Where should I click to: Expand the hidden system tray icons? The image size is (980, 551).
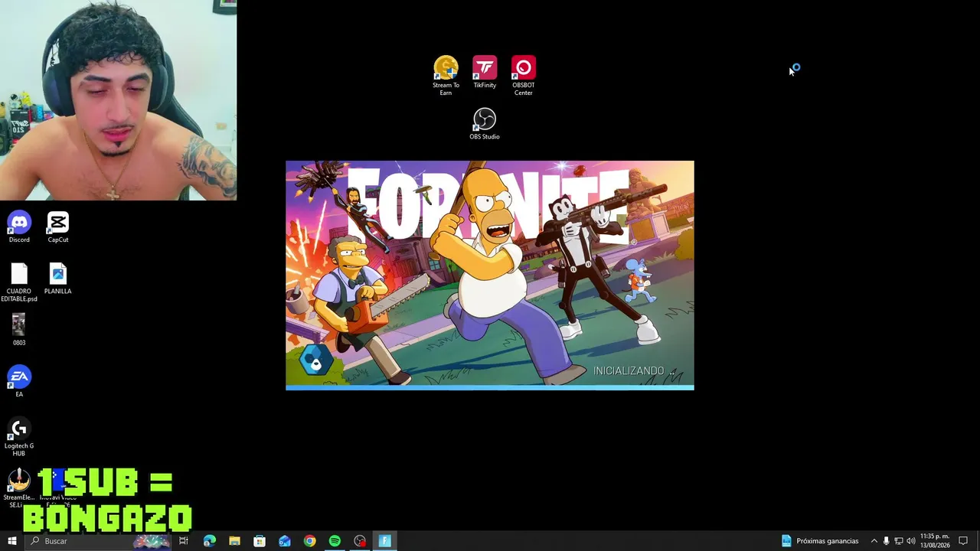pyautogui.click(x=874, y=541)
